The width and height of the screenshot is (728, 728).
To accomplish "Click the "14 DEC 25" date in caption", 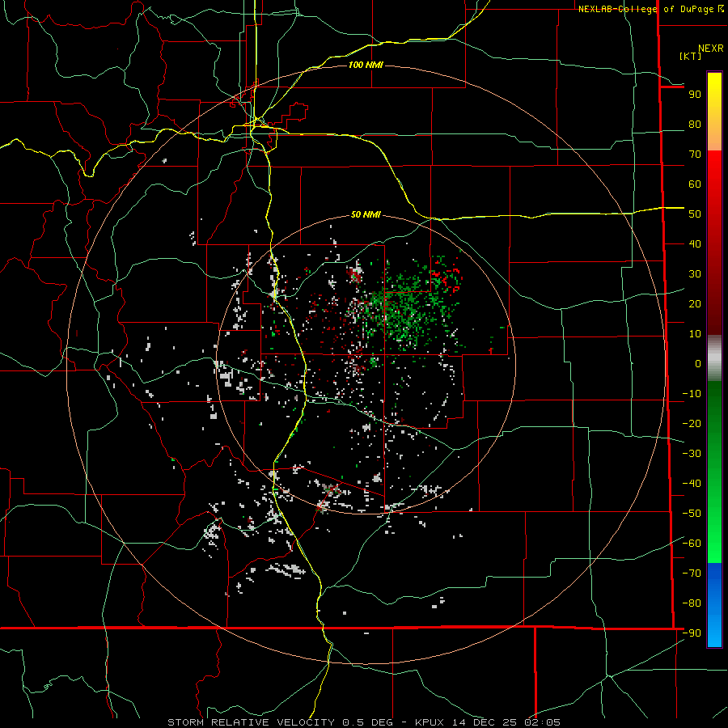I will 485,722.
